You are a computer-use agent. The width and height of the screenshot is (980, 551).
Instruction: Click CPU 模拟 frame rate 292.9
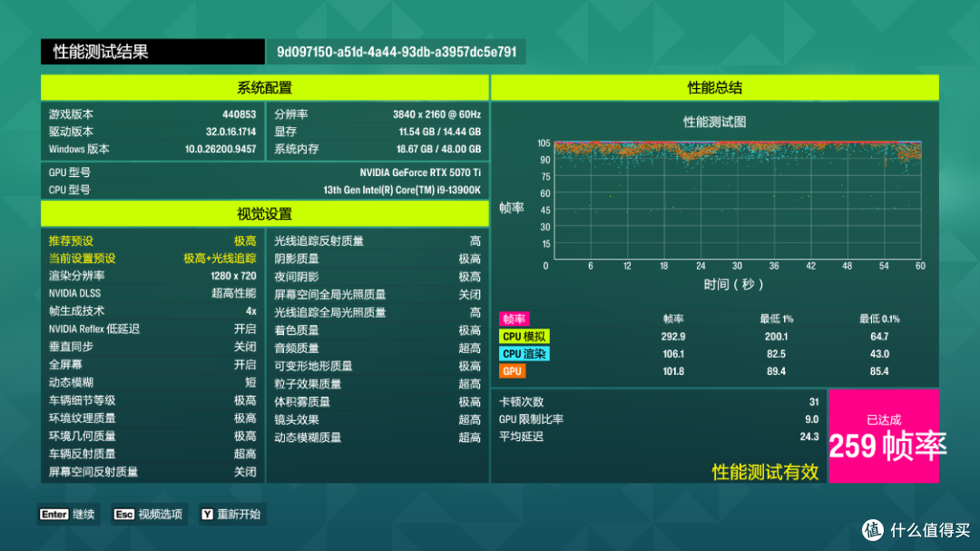tap(673, 337)
